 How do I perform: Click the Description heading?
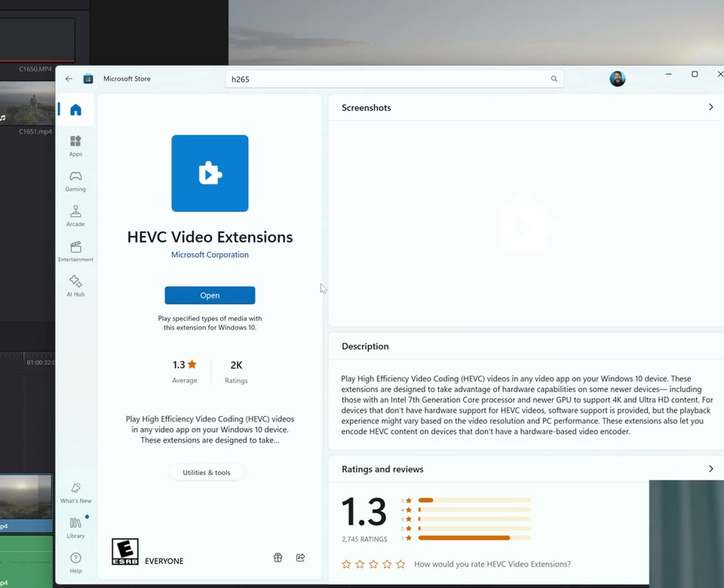coord(365,346)
